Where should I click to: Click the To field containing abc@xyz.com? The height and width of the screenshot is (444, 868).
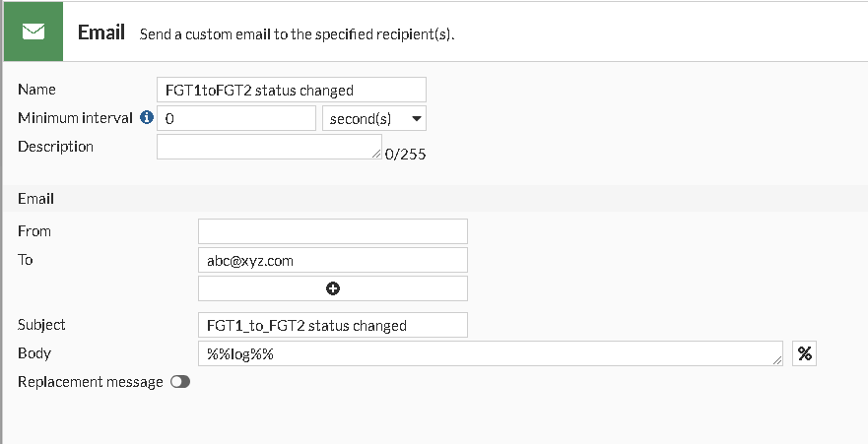click(332, 261)
